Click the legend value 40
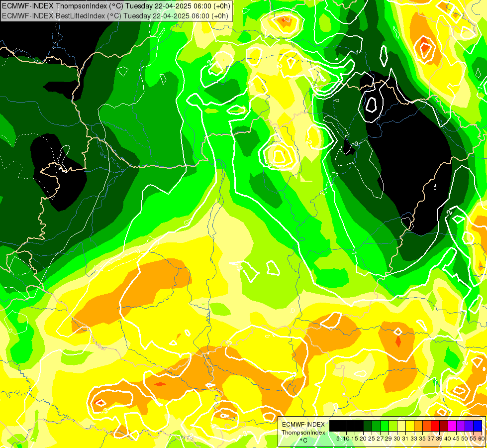The height and width of the screenshot is (448, 487). pyautogui.click(x=448, y=439)
